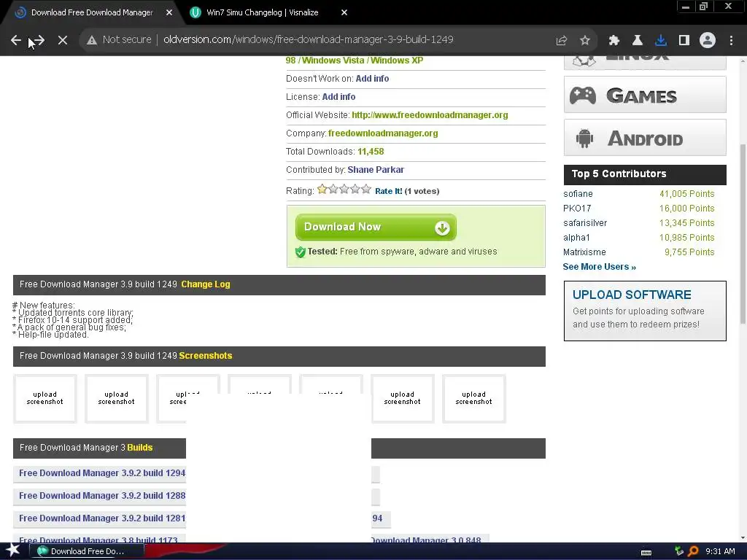Image resolution: width=747 pixels, height=560 pixels.
Task: Open the Android category button
Action: point(645,138)
